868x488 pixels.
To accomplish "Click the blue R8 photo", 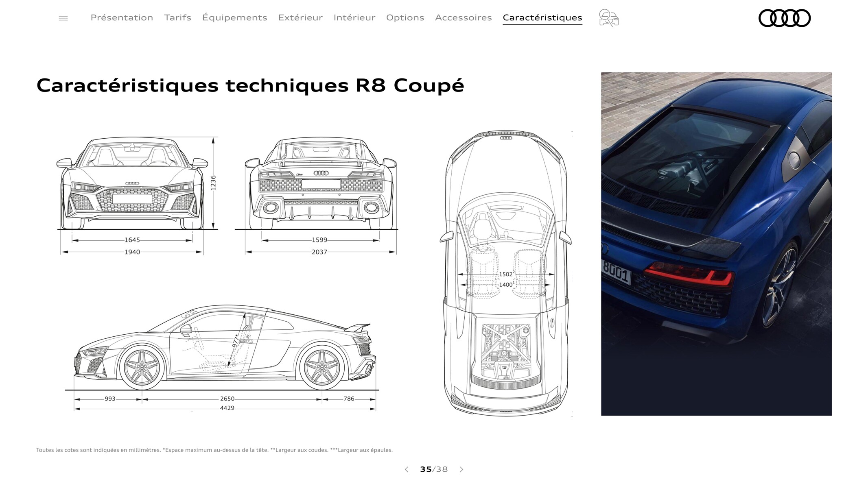I will pos(716,244).
